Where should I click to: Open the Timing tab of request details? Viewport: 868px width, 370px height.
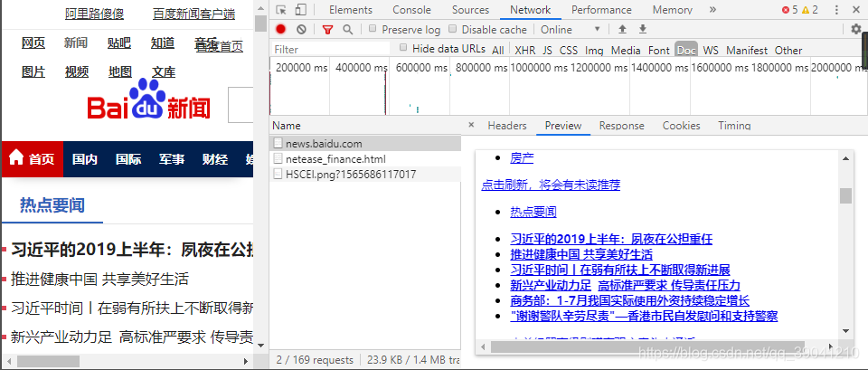click(734, 126)
